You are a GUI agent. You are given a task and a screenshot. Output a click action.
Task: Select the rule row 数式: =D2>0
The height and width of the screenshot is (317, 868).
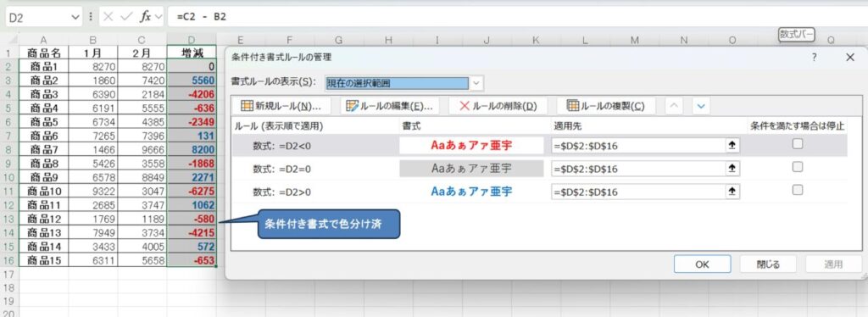click(538, 192)
